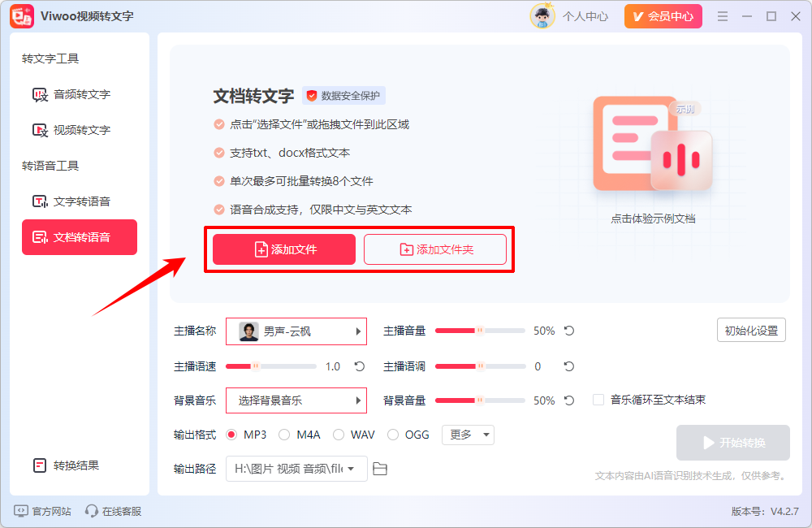The width and height of the screenshot is (812, 528).
Task: Open 转换结果 in the sidebar
Action: (66, 465)
